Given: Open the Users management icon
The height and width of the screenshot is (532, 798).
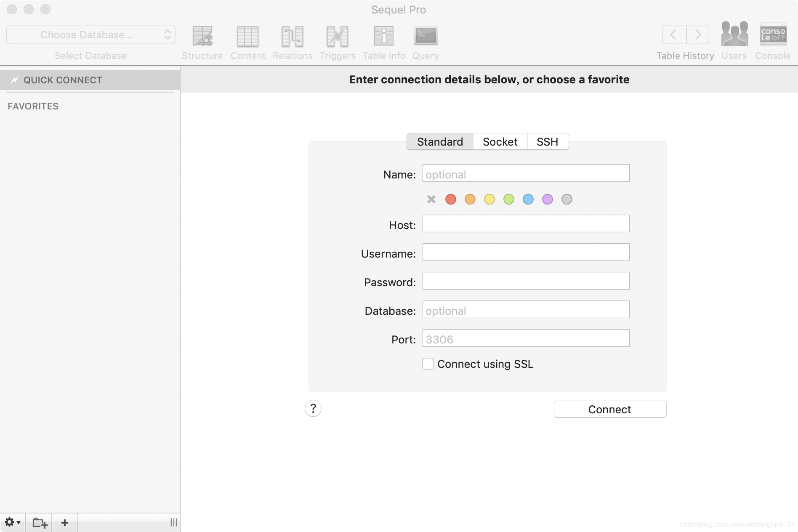Looking at the screenshot, I should tap(734, 35).
